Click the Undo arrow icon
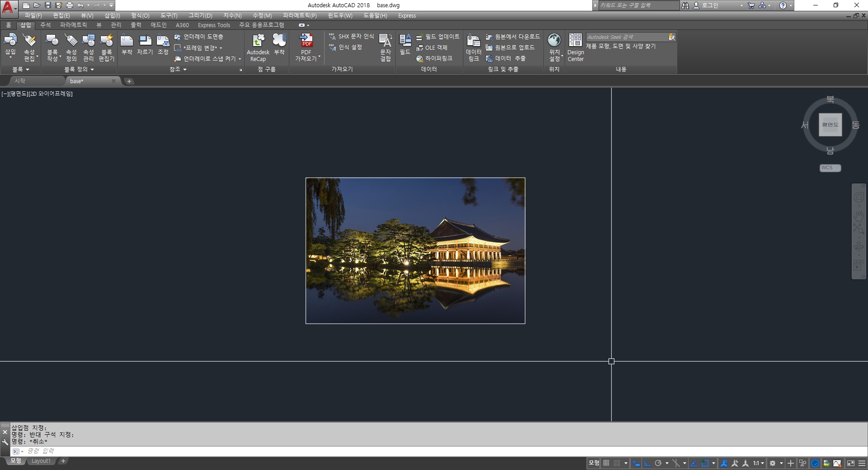The height and width of the screenshot is (470, 868). coord(80,5)
